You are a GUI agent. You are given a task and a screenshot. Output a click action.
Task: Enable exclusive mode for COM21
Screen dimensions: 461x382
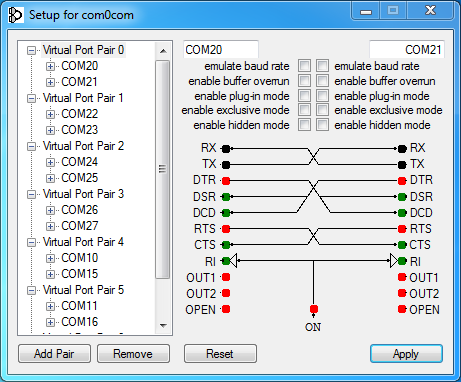[x=322, y=110]
